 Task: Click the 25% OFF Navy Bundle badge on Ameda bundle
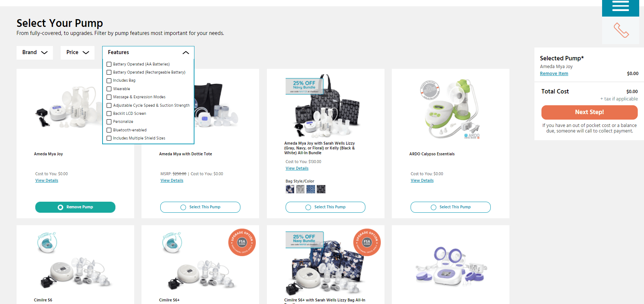(x=304, y=86)
